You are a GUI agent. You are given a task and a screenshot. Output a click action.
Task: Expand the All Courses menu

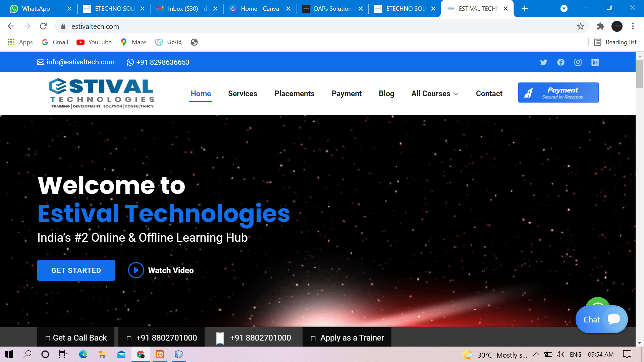(x=435, y=94)
